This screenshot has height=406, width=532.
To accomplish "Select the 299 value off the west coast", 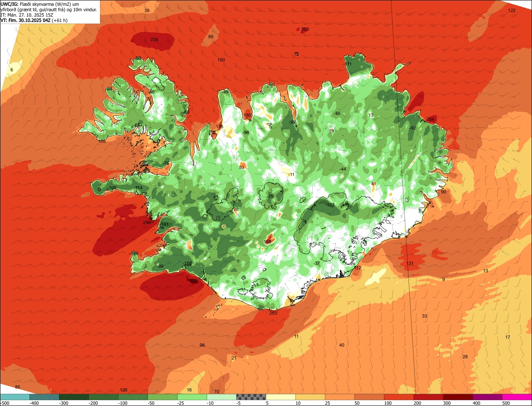I will (147, 223).
